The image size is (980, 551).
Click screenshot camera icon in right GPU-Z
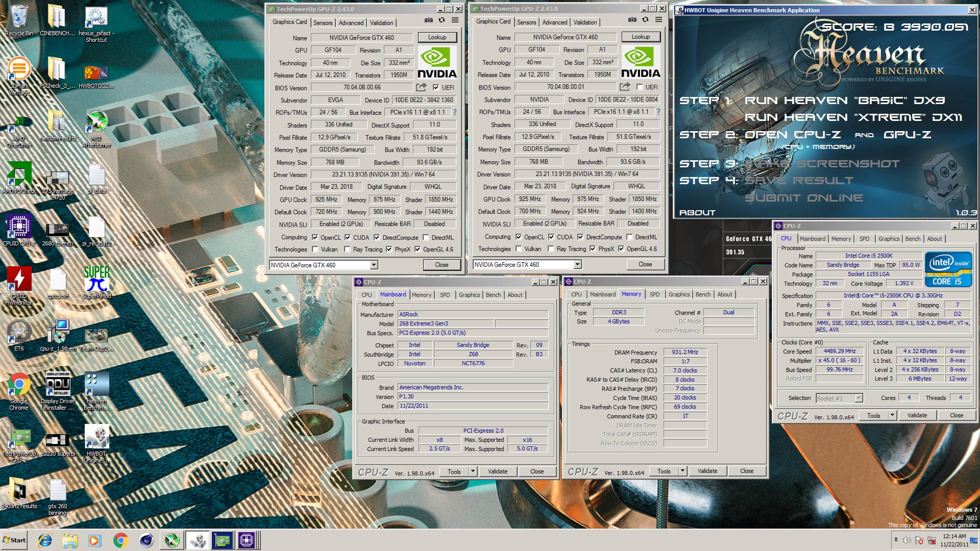pos(632,20)
